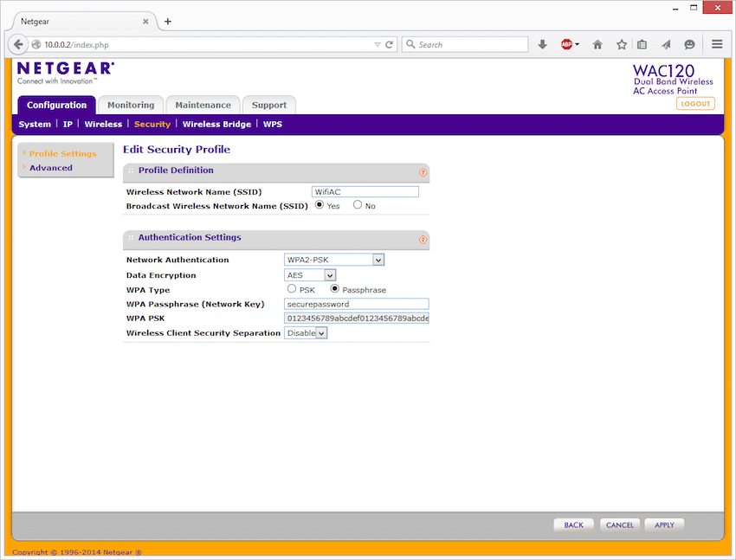The height and width of the screenshot is (560, 736).
Task: Click the WPA PSK input field
Action: pos(356,318)
